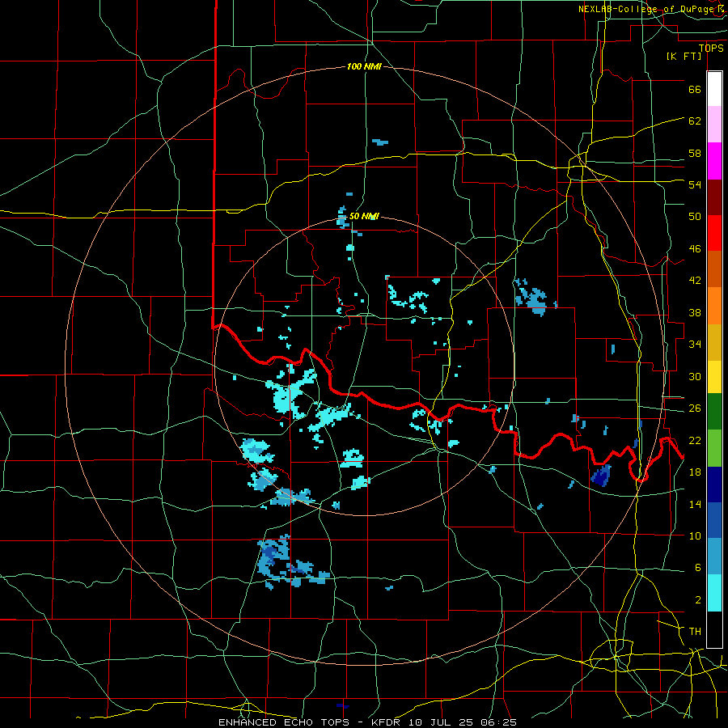The width and height of the screenshot is (728, 728).
Task: Click the legend value '46'
Action: point(695,249)
